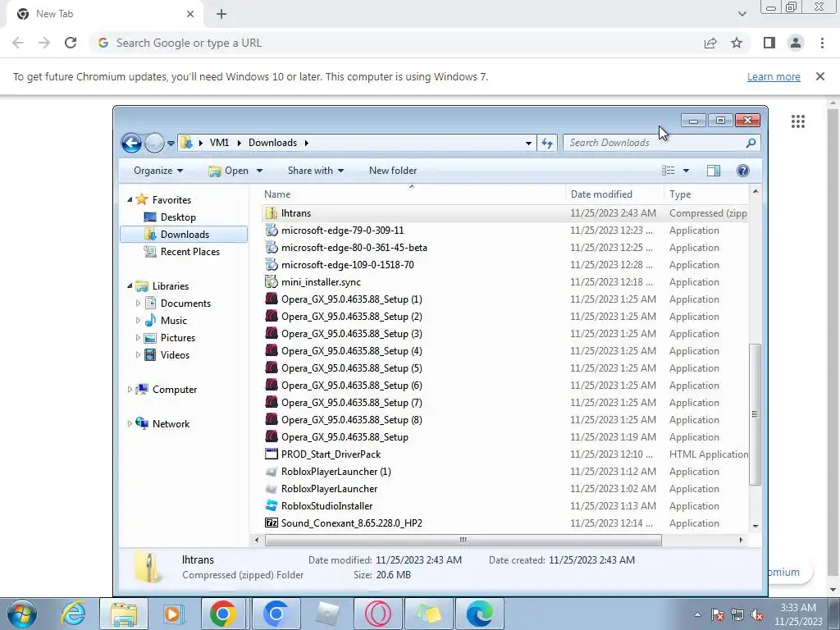840x630 pixels.
Task: Select Recent Places in Favorites
Action: (x=189, y=251)
